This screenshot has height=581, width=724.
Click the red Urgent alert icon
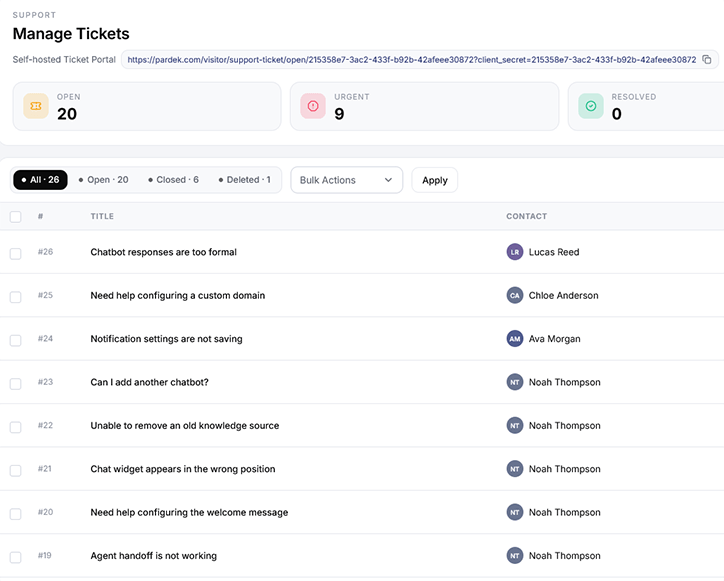[313, 106]
